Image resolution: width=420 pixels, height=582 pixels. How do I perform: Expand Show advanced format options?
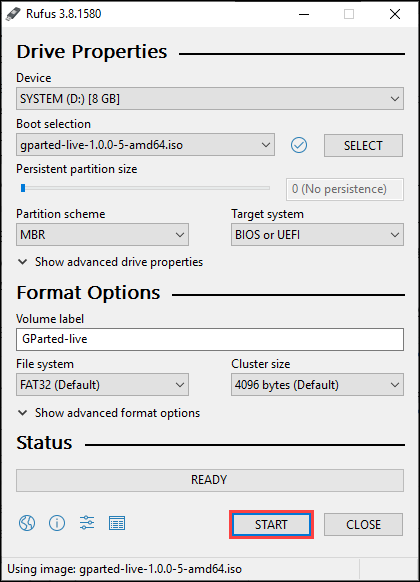109,413
